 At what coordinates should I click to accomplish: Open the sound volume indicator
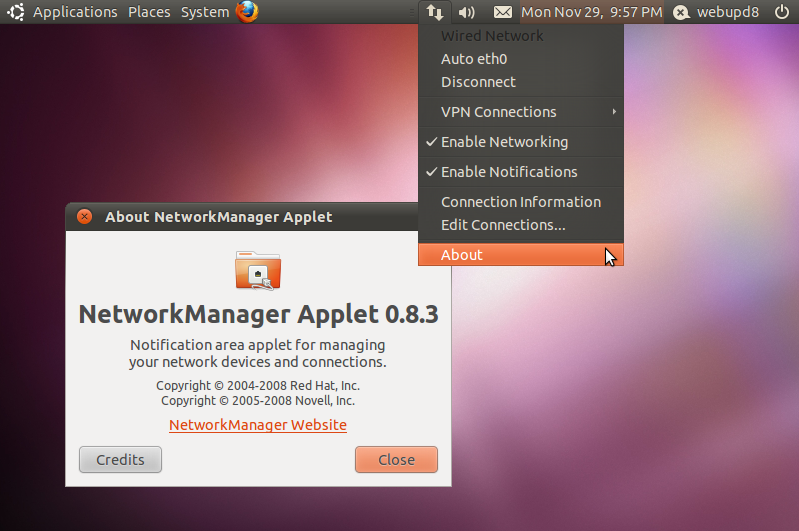coord(466,12)
